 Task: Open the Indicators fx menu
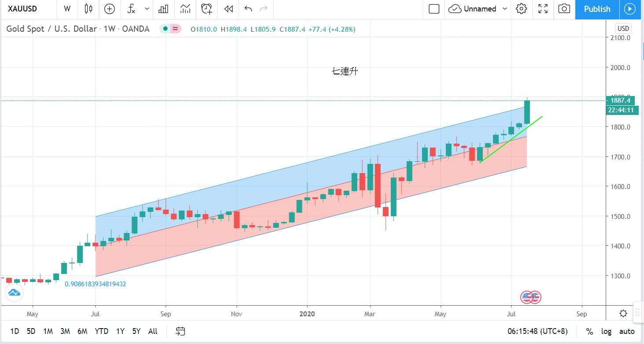coord(131,9)
